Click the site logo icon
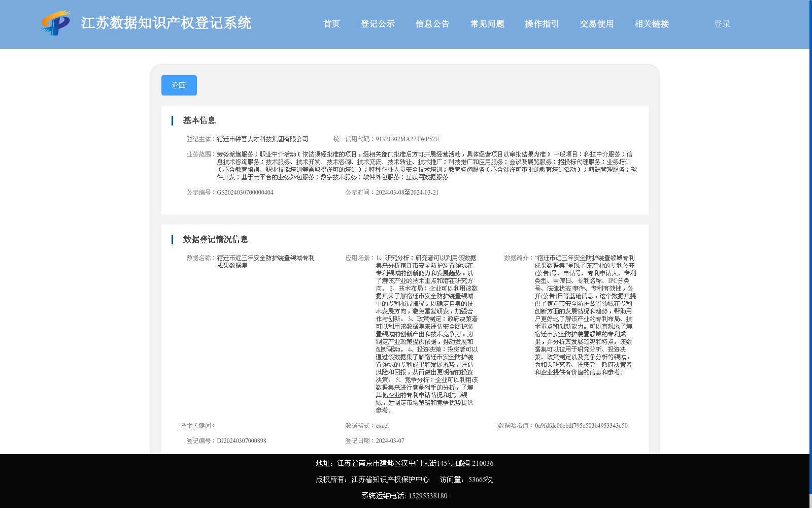The image size is (812, 508). point(56,23)
